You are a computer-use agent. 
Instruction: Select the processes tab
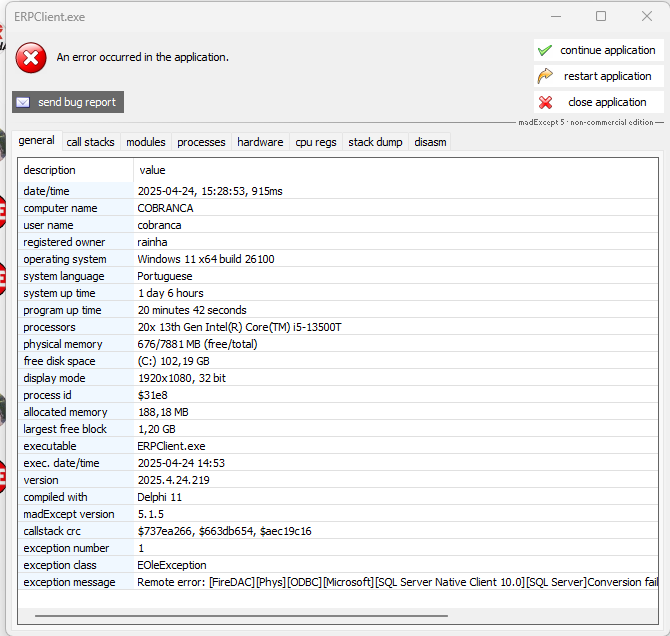[201, 142]
